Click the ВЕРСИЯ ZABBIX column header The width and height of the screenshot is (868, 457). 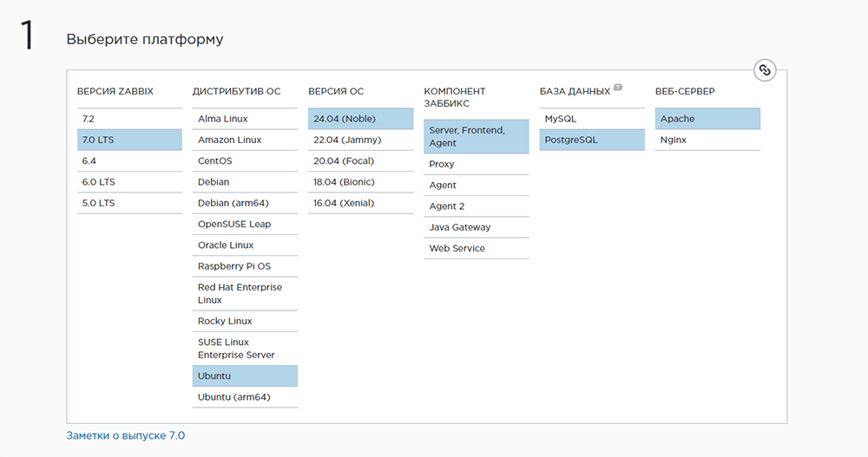coord(115,91)
